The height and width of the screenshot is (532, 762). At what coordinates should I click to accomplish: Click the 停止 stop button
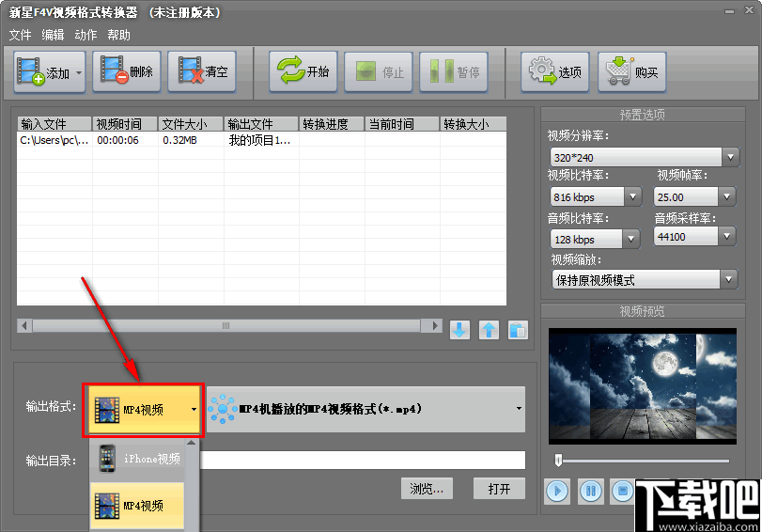coord(379,71)
